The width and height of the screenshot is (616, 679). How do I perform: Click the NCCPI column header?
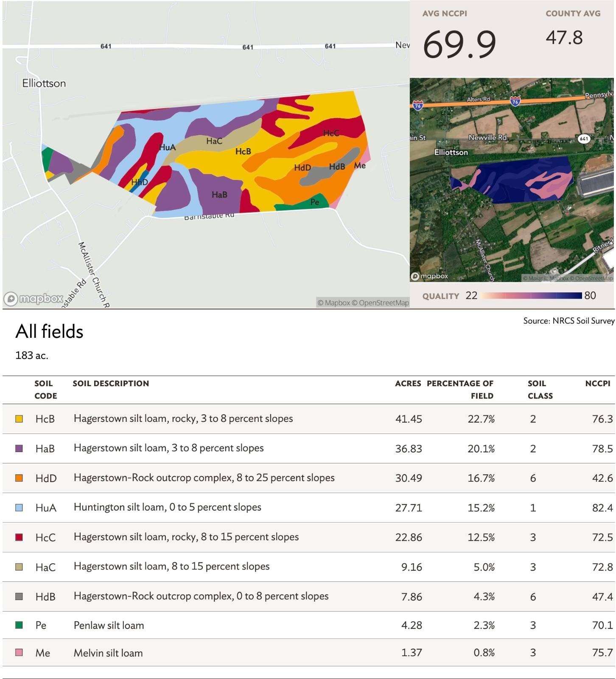[x=598, y=383]
